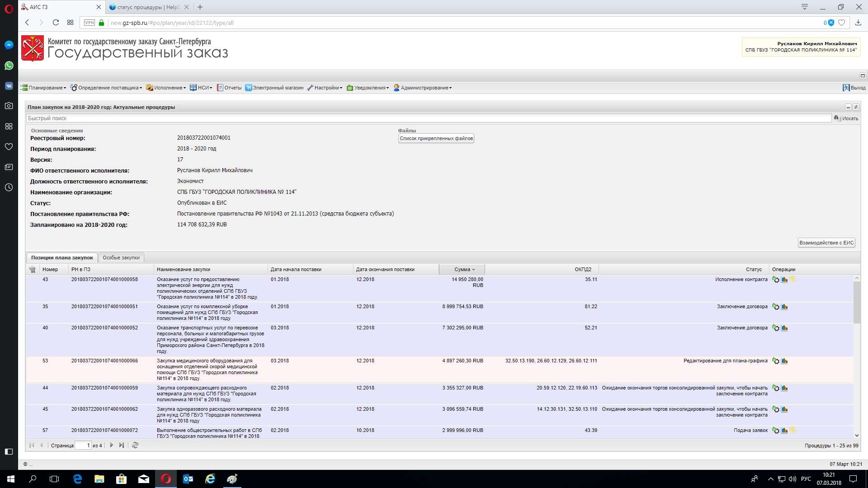Viewport: 868px width, 488px height.
Task: Click gear operations icon for procedure 43
Action: click(775, 280)
